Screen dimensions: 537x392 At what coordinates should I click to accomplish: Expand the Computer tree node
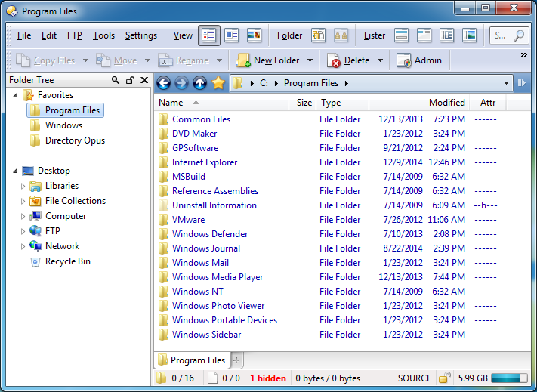[x=23, y=216]
